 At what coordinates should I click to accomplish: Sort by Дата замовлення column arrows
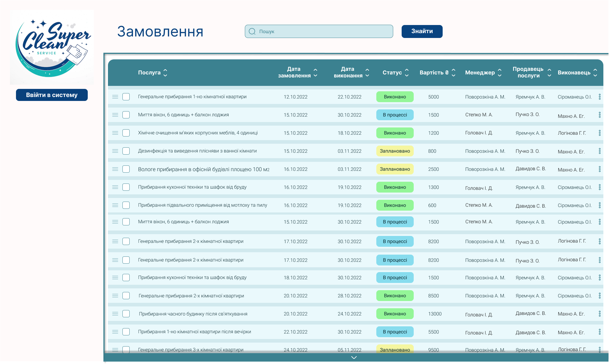point(315,73)
